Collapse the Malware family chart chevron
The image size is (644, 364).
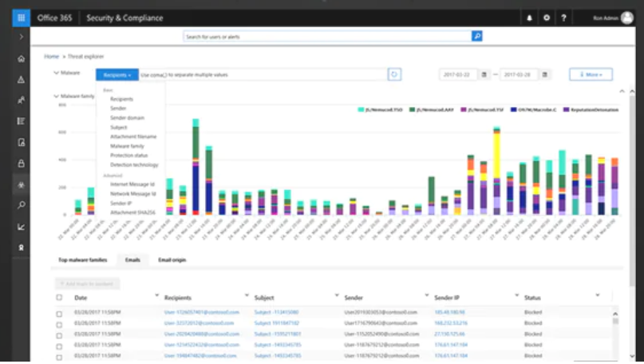click(x=56, y=96)
